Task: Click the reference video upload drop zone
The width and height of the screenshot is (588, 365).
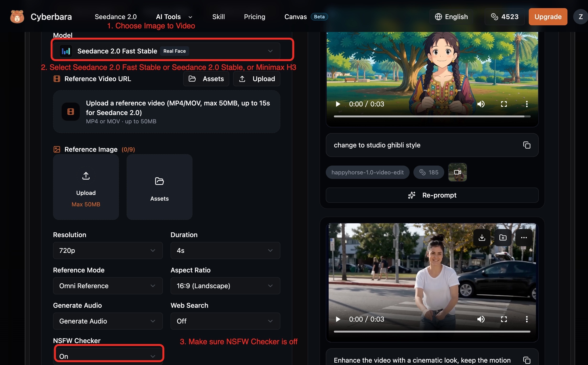Action: pyautogui.click(x=166, y=112)
